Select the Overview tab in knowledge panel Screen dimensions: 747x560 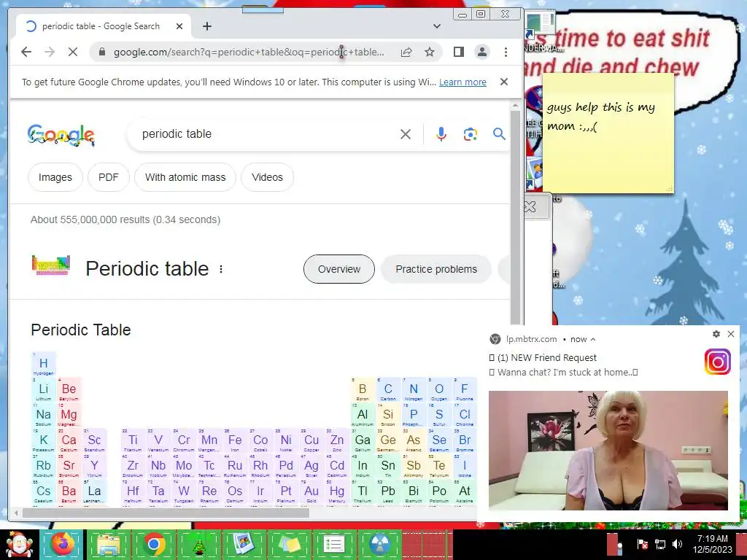point(339,269)
